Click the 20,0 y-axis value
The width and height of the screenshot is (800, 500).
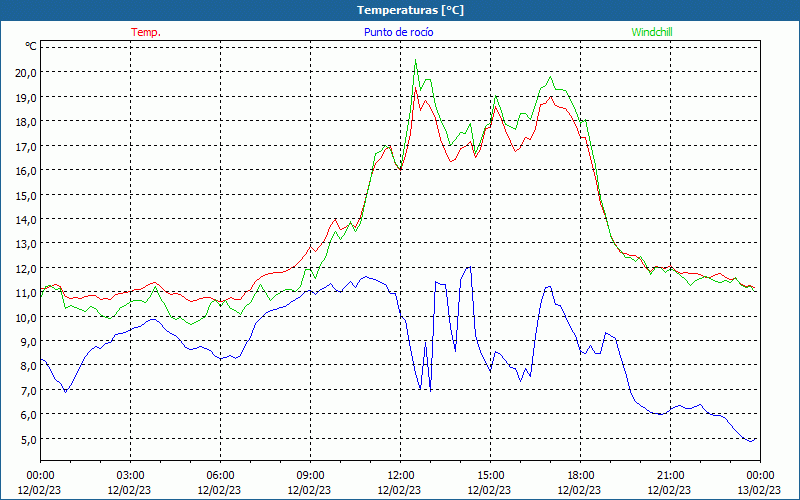tap(26, 72)
